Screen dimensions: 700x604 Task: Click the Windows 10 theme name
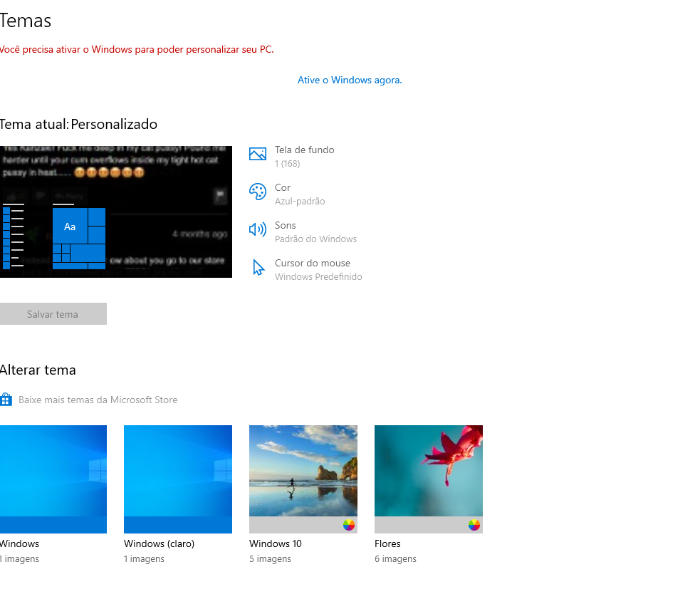[x=276, y=543]
